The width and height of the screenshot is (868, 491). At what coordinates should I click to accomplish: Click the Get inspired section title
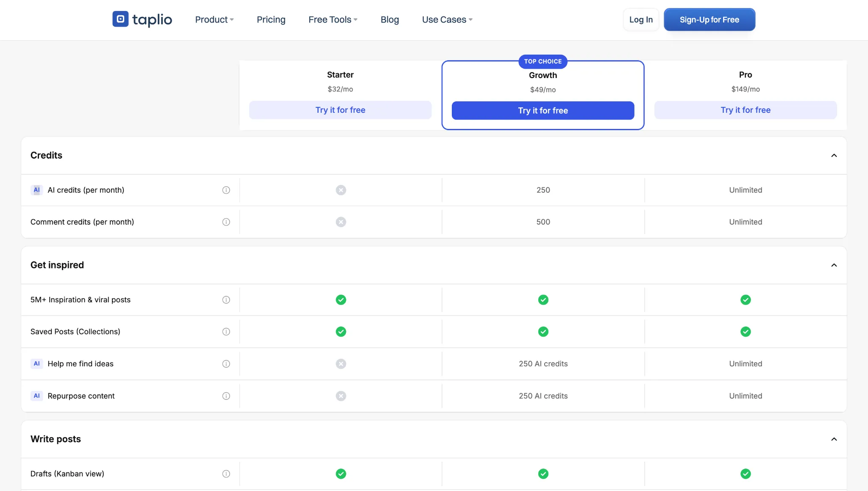pos(57,265)
